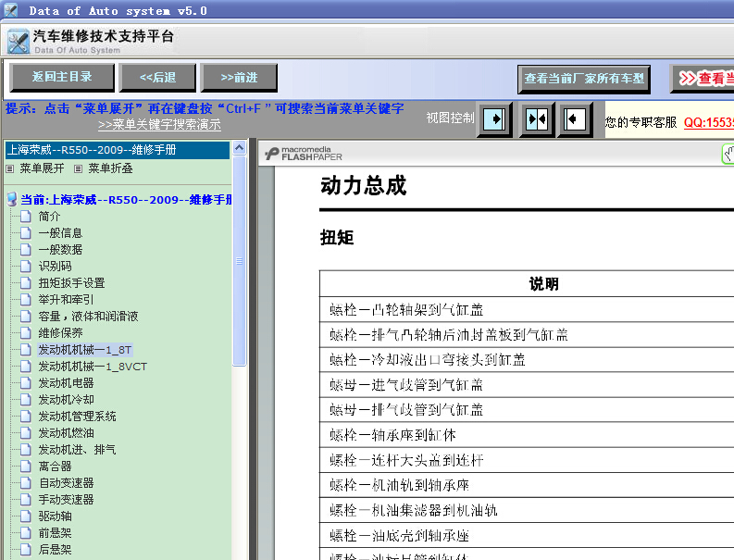Click the red >>查看当 button

[703, 79]
